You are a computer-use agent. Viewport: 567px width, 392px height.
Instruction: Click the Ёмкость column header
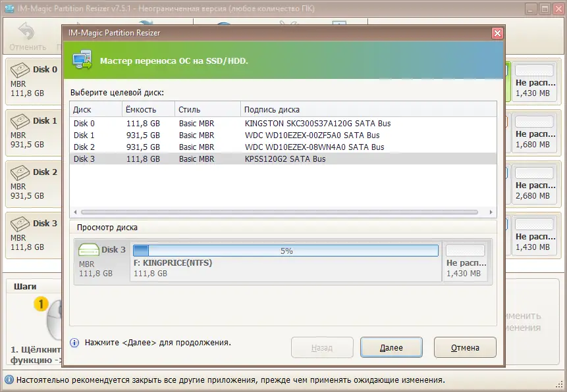[149, 109]
